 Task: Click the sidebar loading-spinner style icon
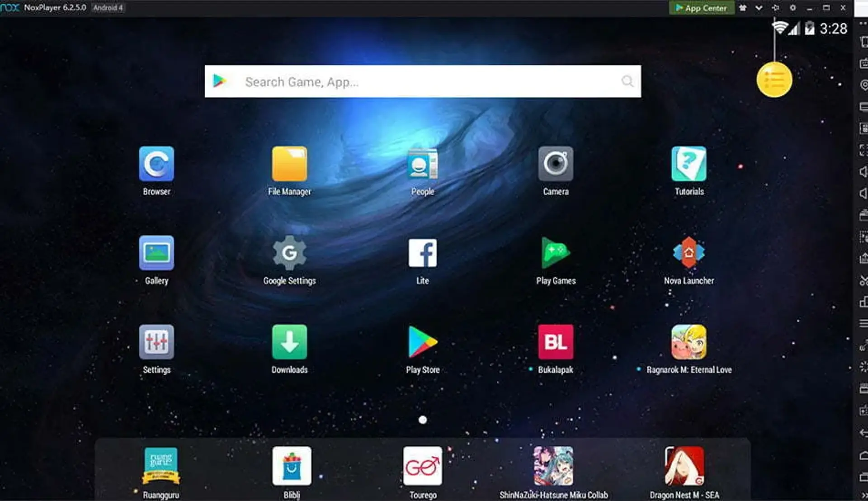864,367
